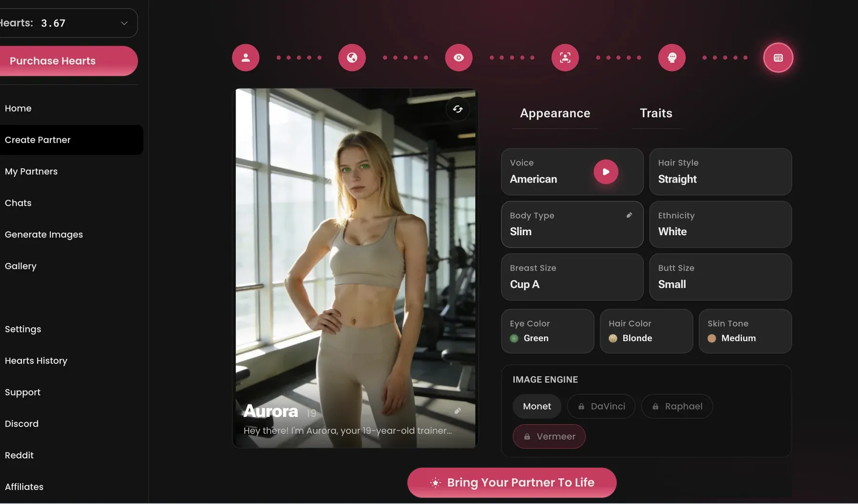Edit Body Type with the pencil icon
This screenshot has height=504, width=858.
click(629, 215)
